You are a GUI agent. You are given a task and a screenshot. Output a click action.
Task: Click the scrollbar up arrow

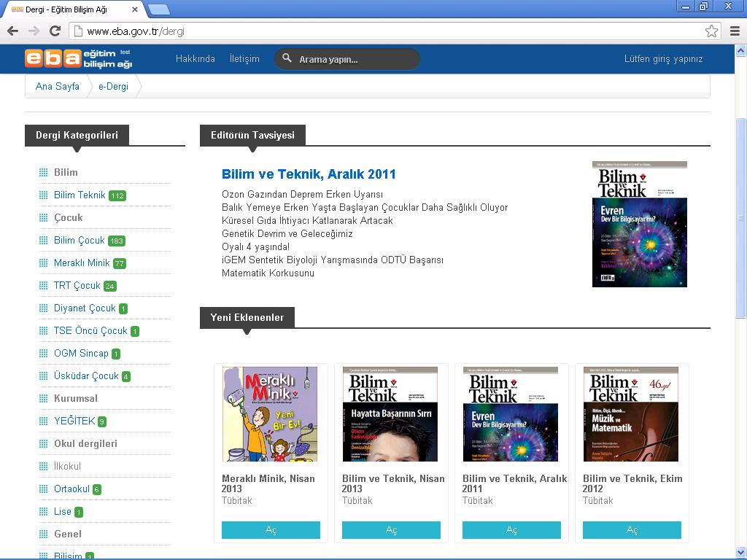click(741, 50)
